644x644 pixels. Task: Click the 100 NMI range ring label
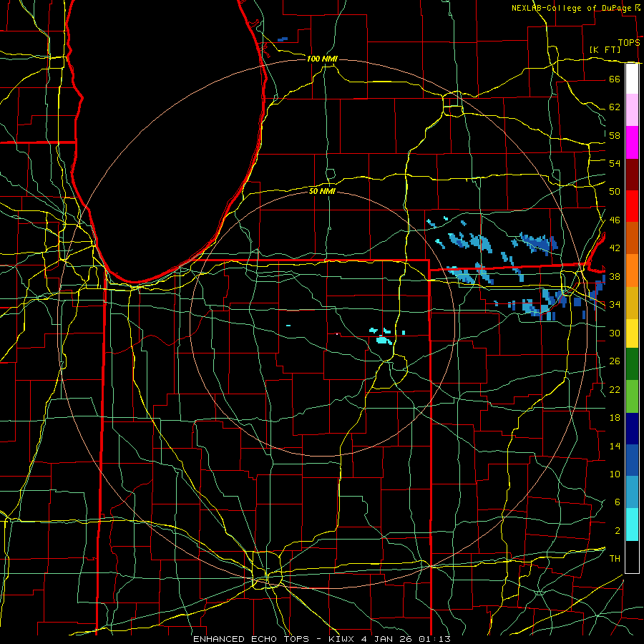(322, 59)
